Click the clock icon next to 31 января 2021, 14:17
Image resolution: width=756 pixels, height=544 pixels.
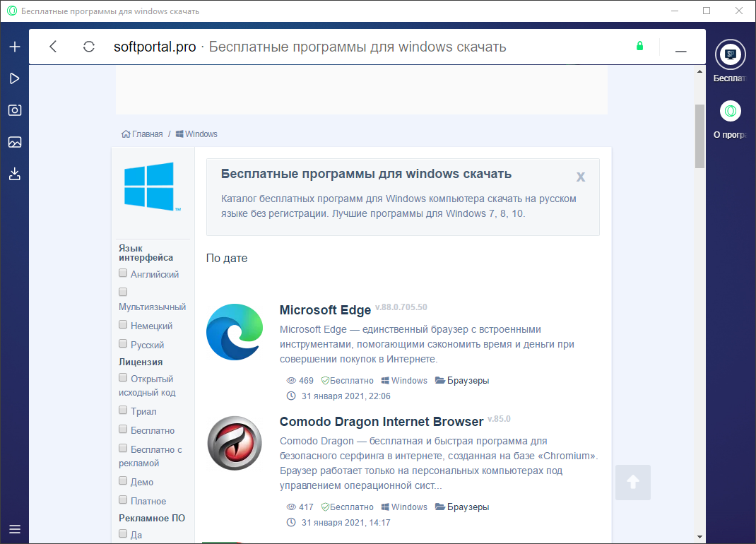click(291, 522)
